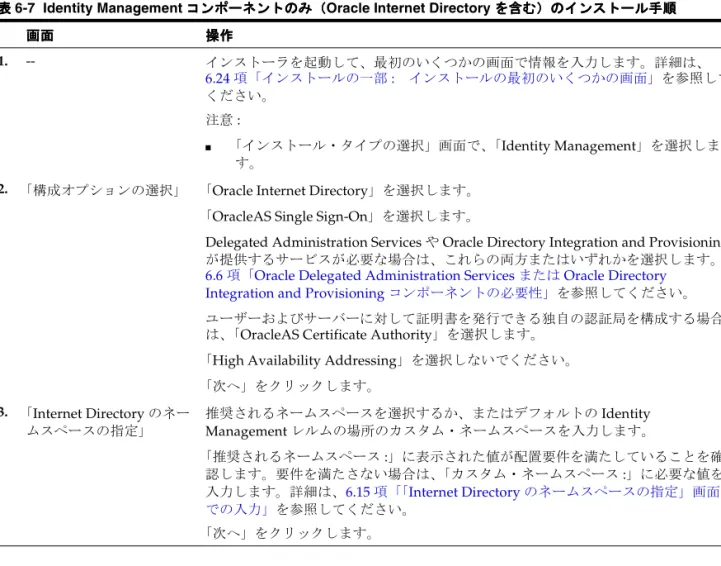Click the Identity Management bullet note text
Viewport: 721px width, 566px height.
pos(477,154)
